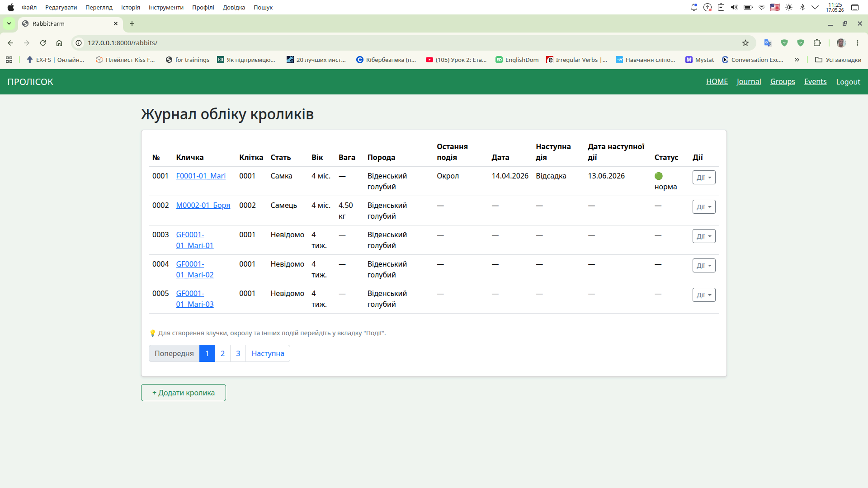Expand the Дії dropdown for rabbit 0001
868x488 pixels.
click(x=704, y=178)
